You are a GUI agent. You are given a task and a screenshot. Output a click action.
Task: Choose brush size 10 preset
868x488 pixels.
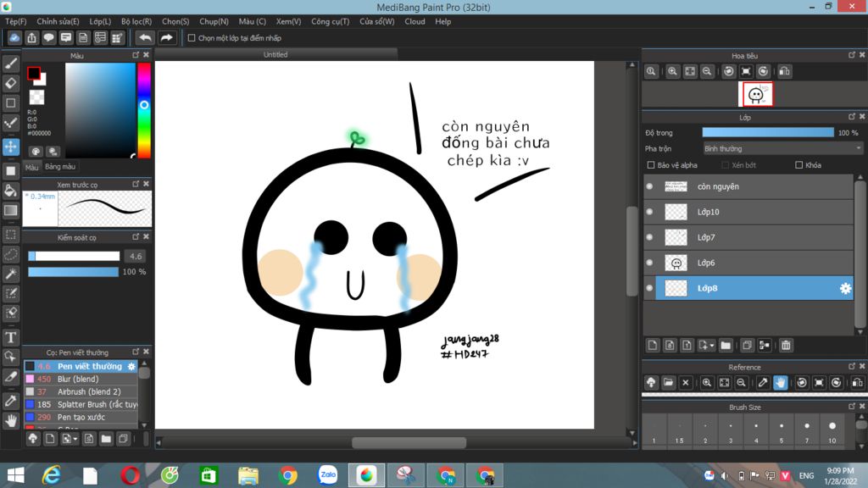832,433
